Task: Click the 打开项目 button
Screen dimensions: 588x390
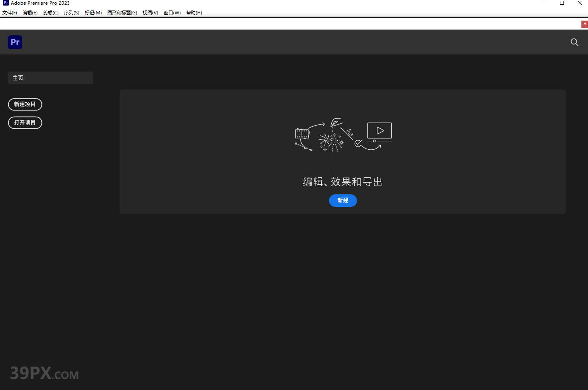Action: pos(25,122)
